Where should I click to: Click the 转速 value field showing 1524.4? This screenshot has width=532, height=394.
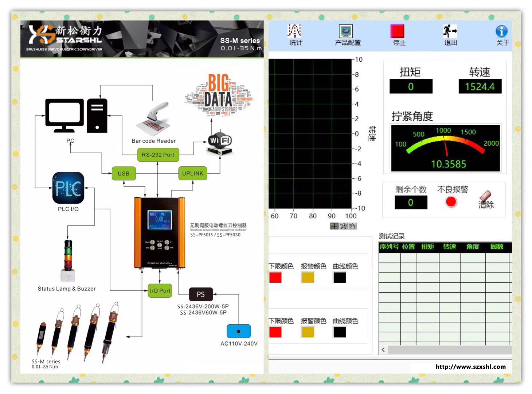click(x=480, y=86)
